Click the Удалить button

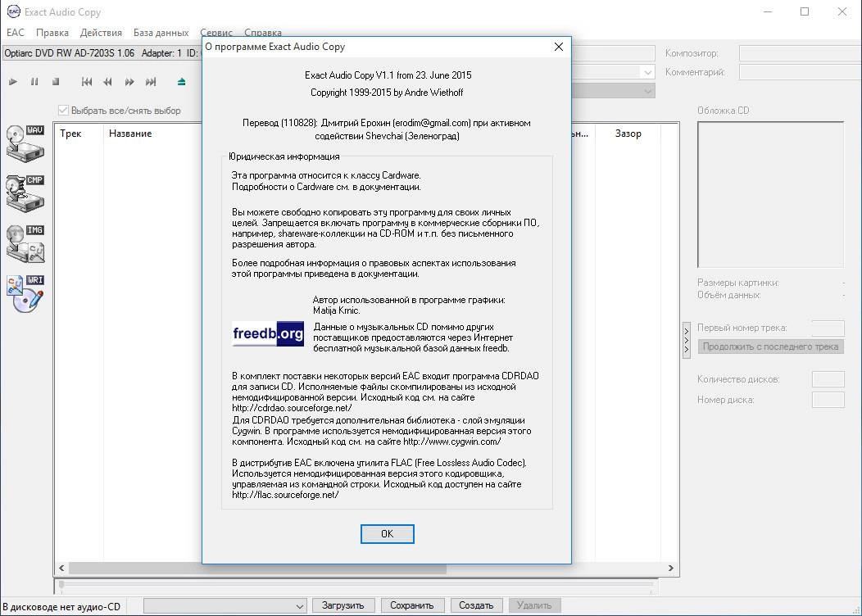534,605
